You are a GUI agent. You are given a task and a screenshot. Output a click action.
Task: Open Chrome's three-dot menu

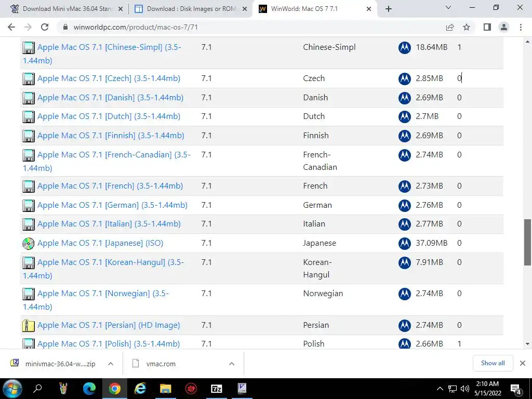[521, 27]
